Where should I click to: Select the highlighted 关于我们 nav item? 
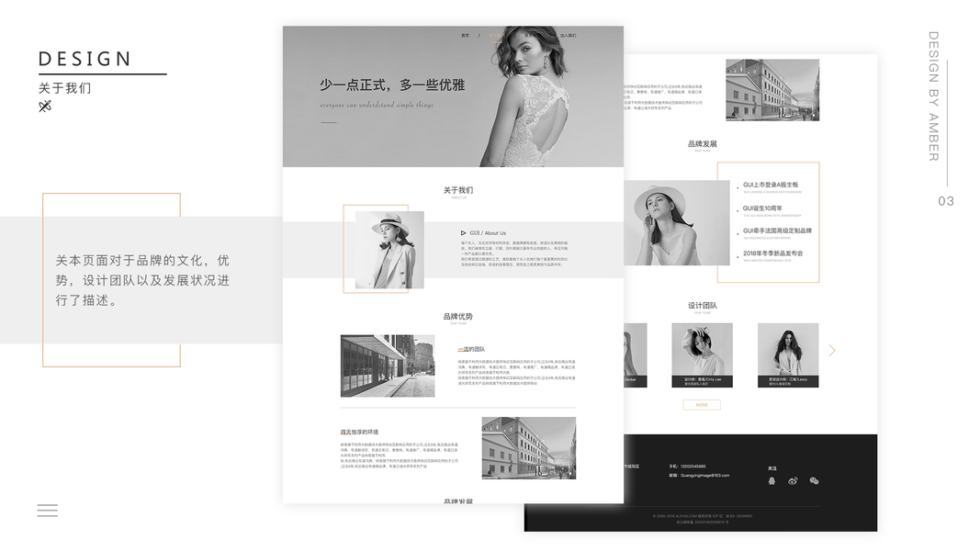(x=496, y=36)
